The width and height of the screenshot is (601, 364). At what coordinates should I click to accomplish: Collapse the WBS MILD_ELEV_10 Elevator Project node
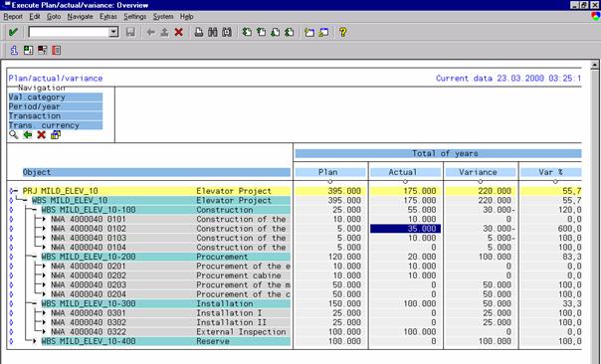pos(25,200)
